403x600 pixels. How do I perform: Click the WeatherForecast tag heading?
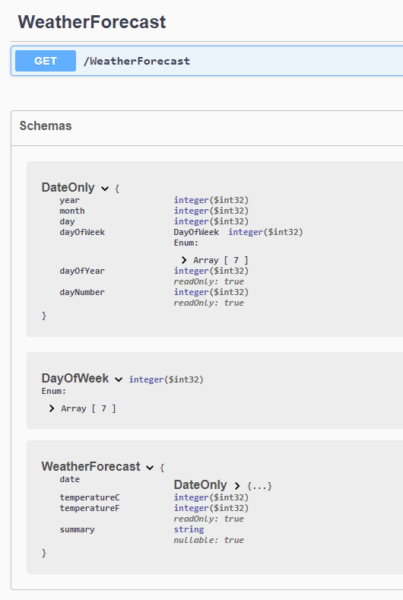(x=92, y=22)
